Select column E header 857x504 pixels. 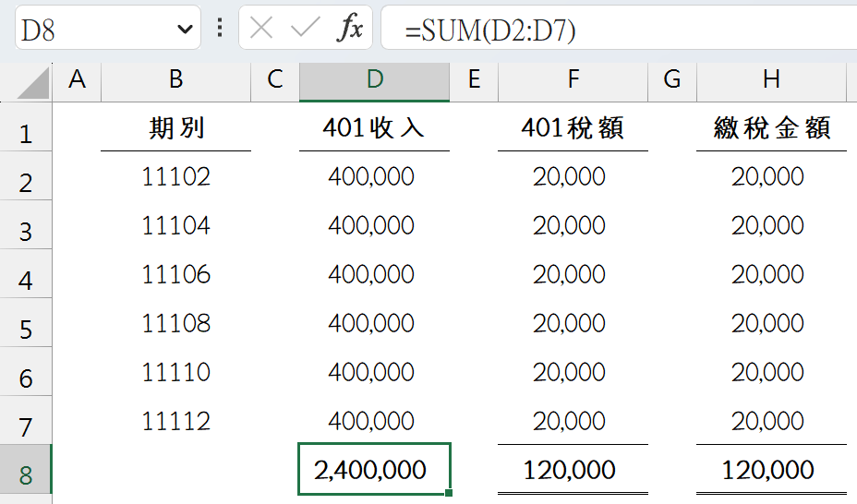(x=474, y=80)
